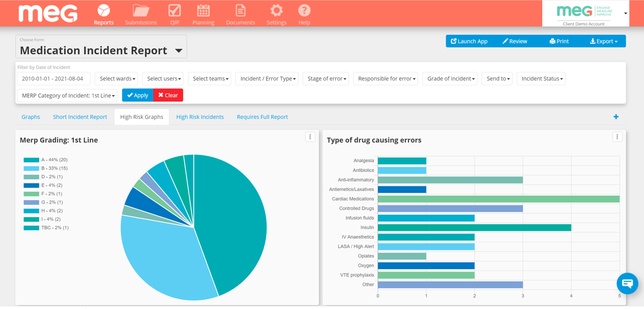
Task: Expand the Client Demo Account menu
Action: (625, 13)
